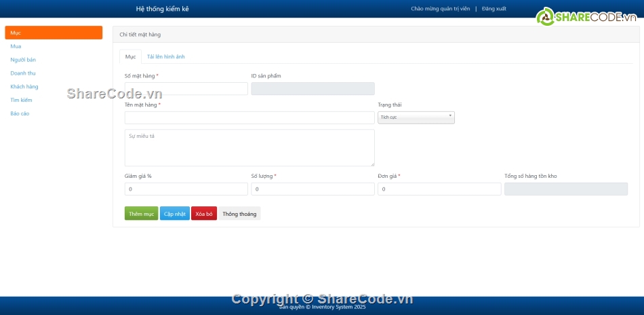The image size is (644, 315).
Task: Click the Đơn giá price field
Action: click(439, 189)
